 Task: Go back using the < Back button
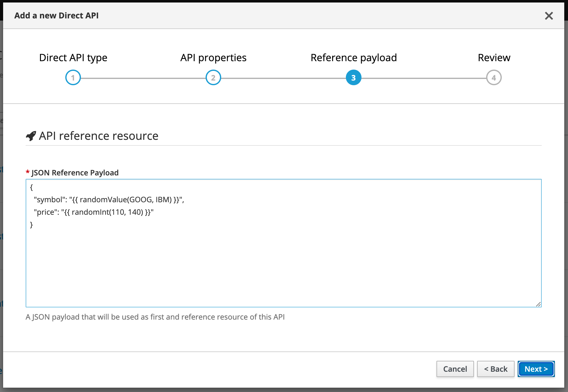(496, 369)
